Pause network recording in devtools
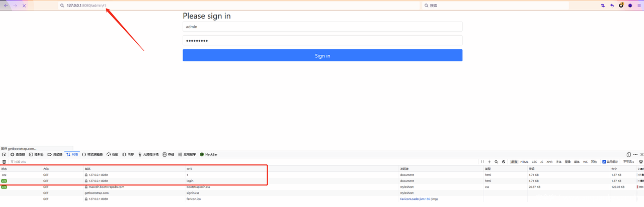The width and height of the screenshot is (644, 207). (x=482, y=162)
